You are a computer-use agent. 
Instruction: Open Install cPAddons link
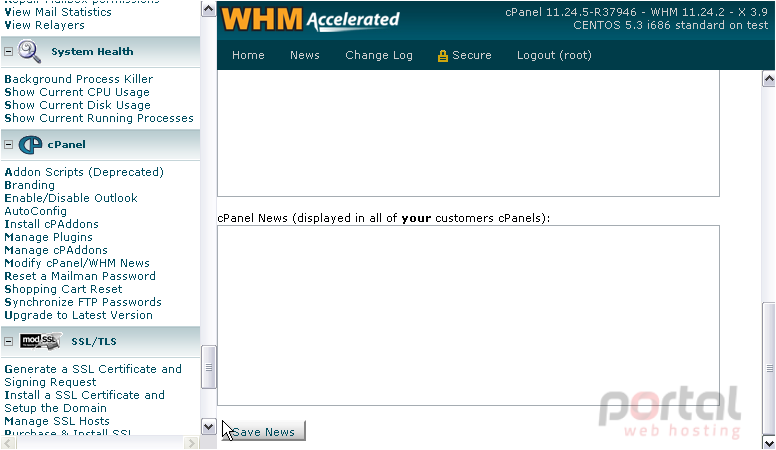(51, 224)
